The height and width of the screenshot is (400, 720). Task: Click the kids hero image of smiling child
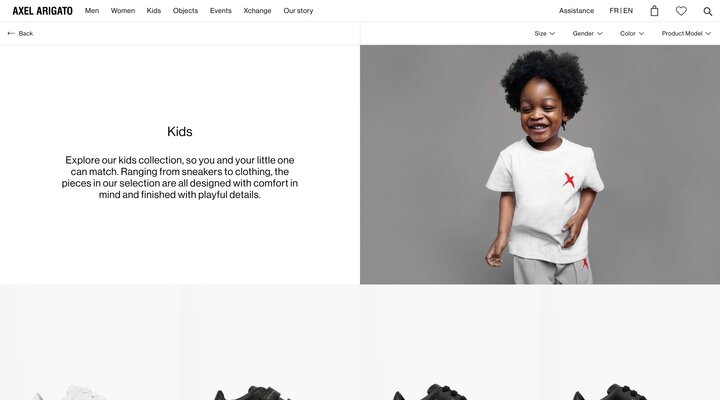(540, 164)
